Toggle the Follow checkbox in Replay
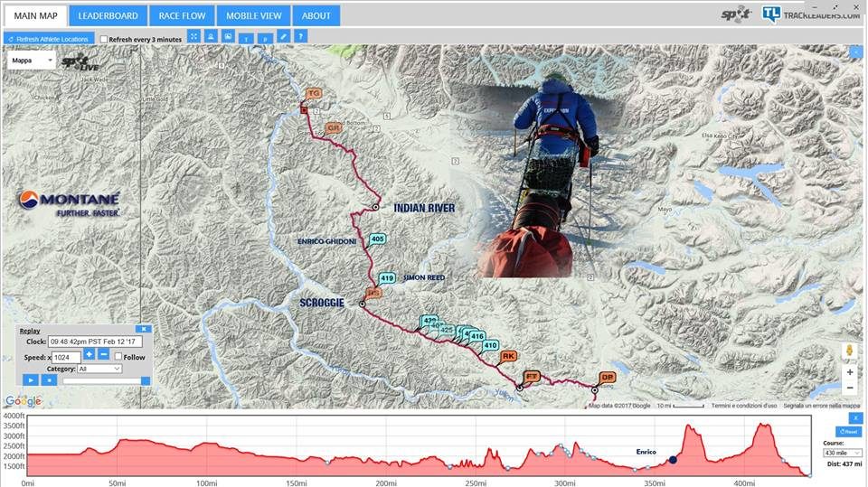Screen dimensions: 868x487 [x=118, y=357]
